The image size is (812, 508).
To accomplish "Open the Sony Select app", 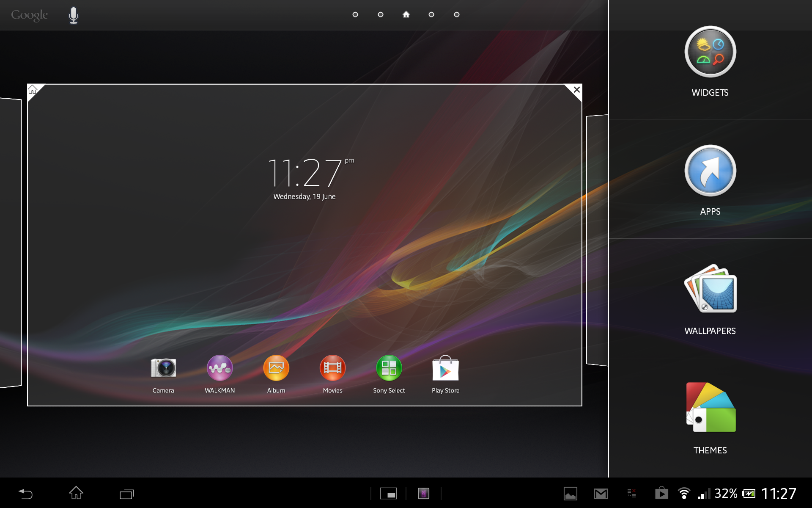I will pyautogui.click(x=389, y=368).
